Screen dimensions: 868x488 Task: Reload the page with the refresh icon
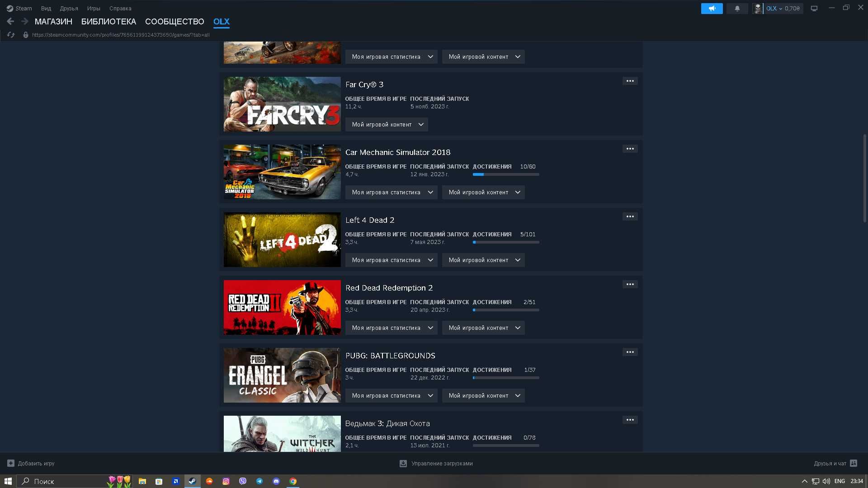(11, 35)
